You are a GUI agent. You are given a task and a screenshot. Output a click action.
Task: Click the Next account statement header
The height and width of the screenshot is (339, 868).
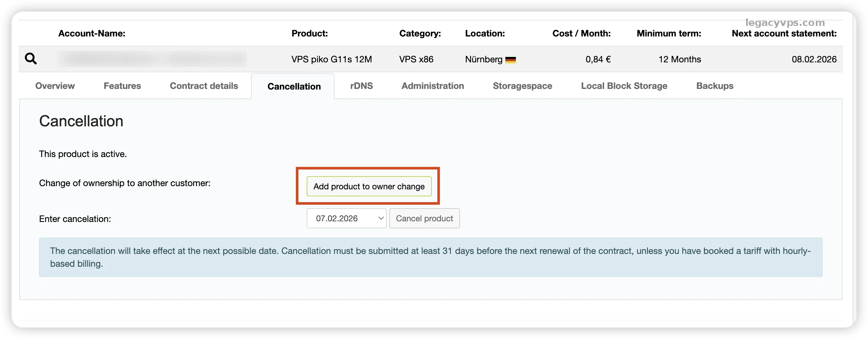784,33
